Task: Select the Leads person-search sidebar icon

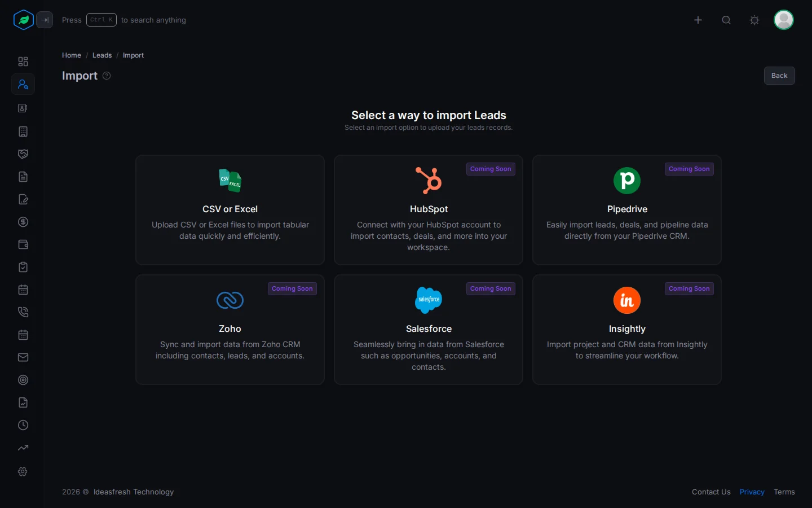Action: pyautogui.click(x=23, y=84)
